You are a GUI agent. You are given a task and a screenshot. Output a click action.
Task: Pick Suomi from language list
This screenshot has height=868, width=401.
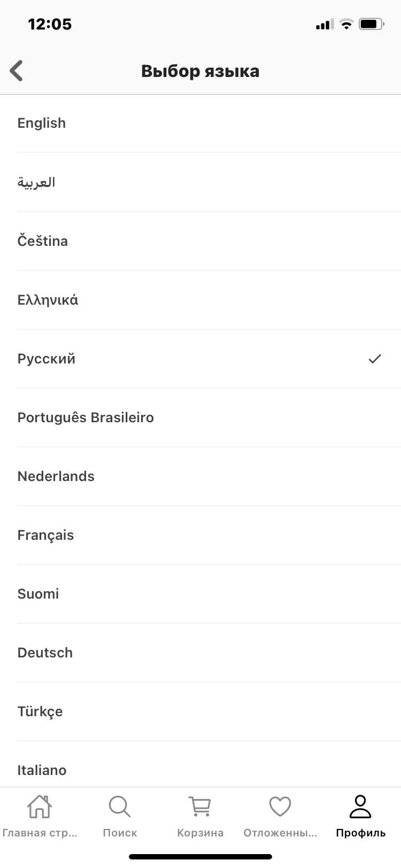click(x=38, y=594)
